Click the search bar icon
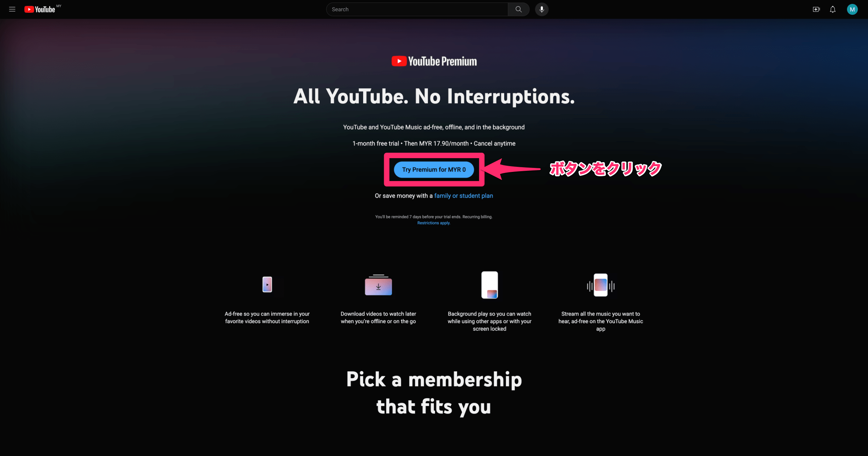The width and height of the screenshot is (868, 456). [x=518, y=9]
